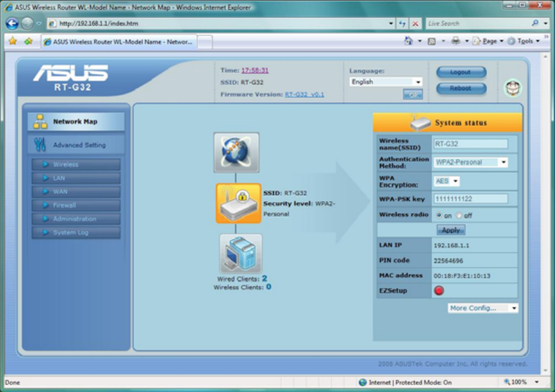Screen dimensions: 555x392
Task: Click the Apply button
Action: tap(451, 230)
